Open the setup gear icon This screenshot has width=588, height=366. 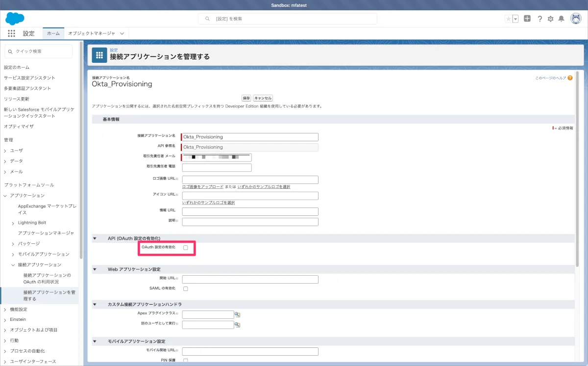tap(550, 19)
